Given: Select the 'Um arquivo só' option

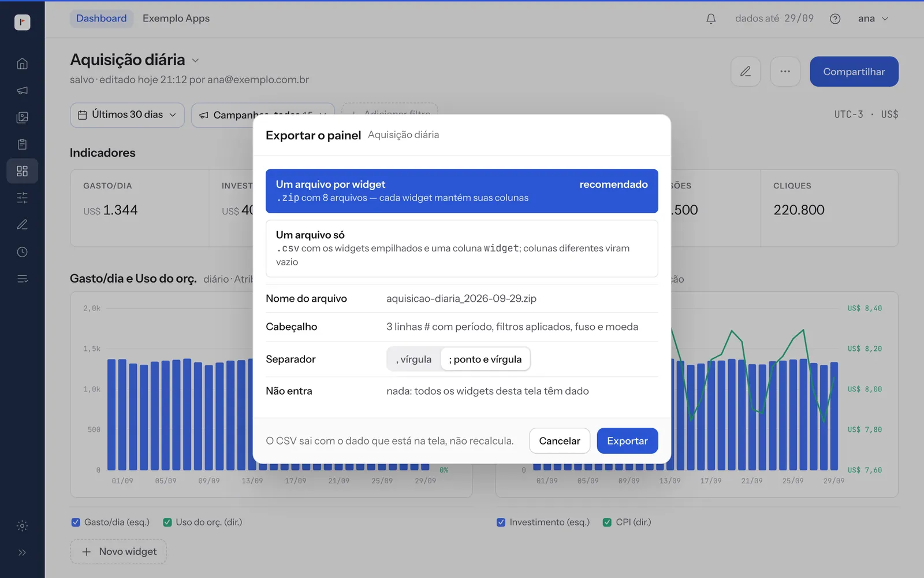Looking at the screenshot, I should pyautogui.click(x=462, y=249).
